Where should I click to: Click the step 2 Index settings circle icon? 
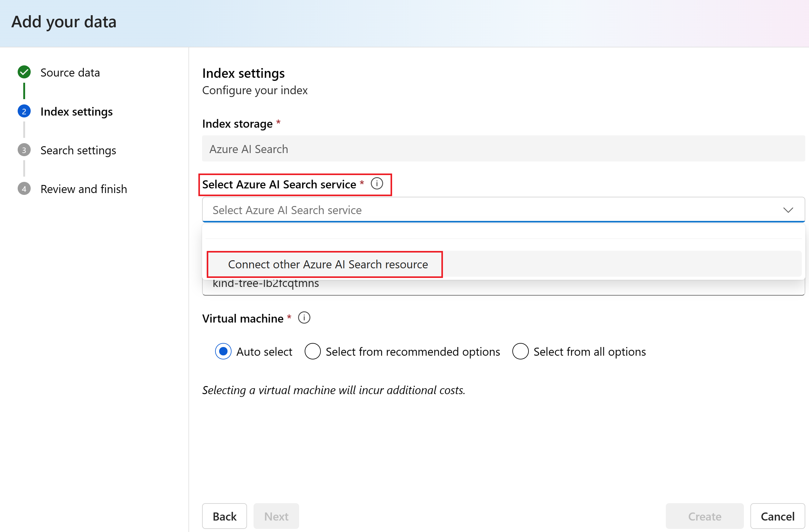24,112
